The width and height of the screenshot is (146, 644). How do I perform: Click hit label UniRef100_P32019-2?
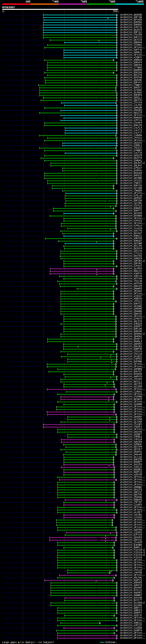(132, 550)
